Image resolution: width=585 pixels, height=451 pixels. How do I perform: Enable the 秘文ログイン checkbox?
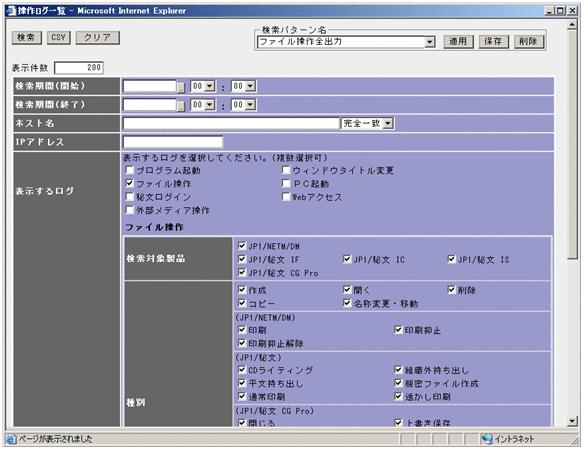129,197
